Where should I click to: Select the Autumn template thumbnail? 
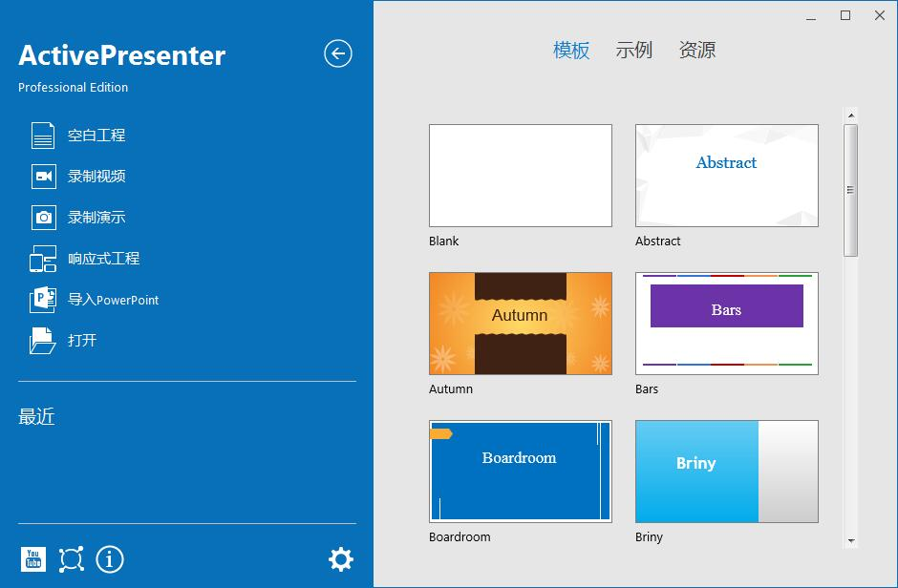[521, 324]
